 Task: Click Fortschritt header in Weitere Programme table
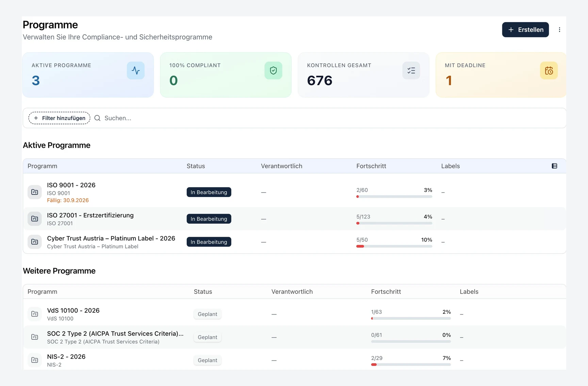click(x=386, y=292)
